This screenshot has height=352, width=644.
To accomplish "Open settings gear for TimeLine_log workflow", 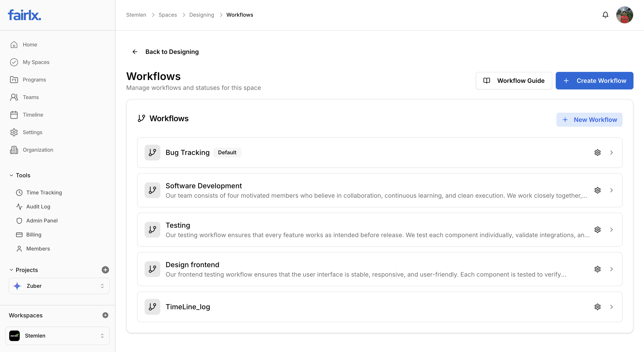I will pyautogui.click(x=598, y=307).
